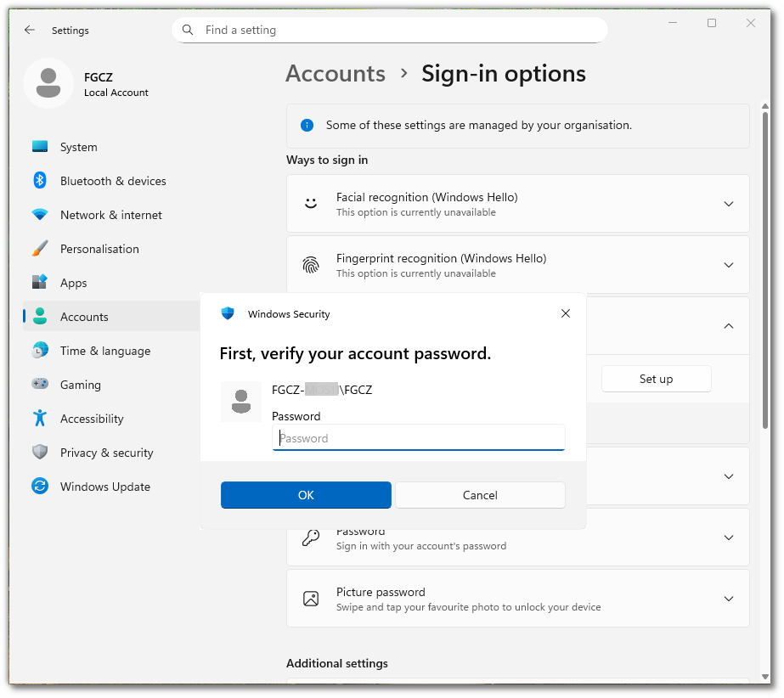Click the Picture password image icon
Screen dimensions: 784x698
click(311, 599)
